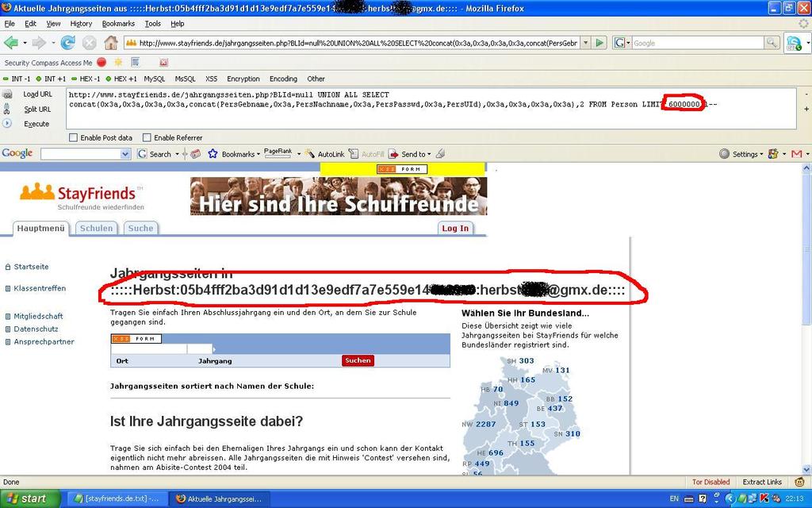Click the Google toolbar logo

tap(17, 153)
